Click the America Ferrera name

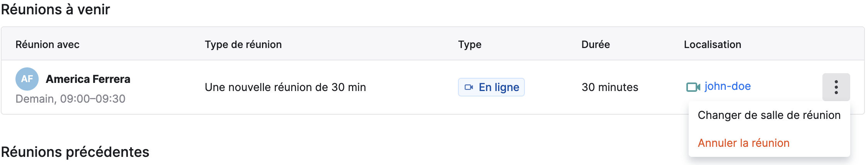(x=88, y=79)
